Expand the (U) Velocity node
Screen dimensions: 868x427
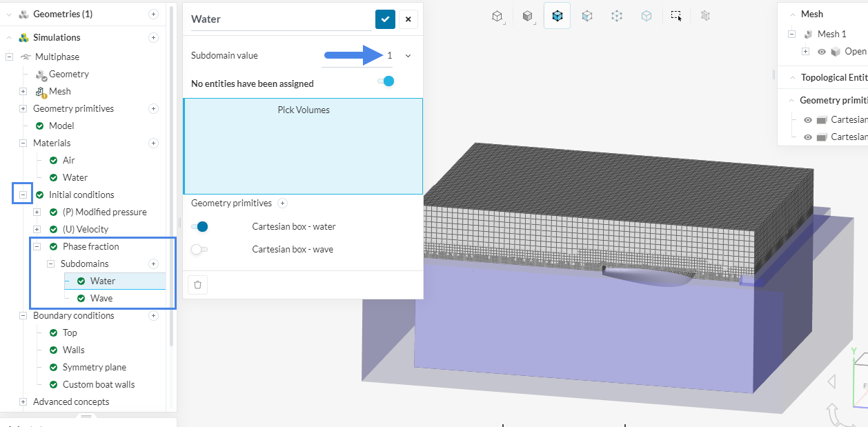(37, 229)
